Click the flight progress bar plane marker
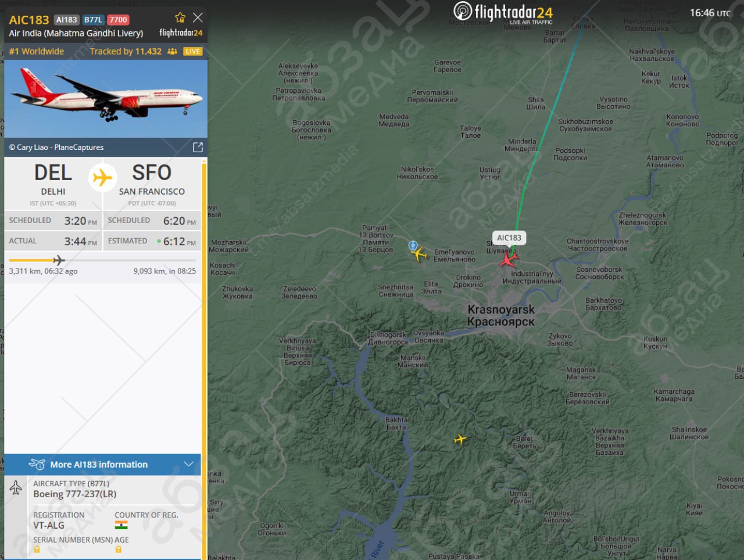 pos(59,260)
